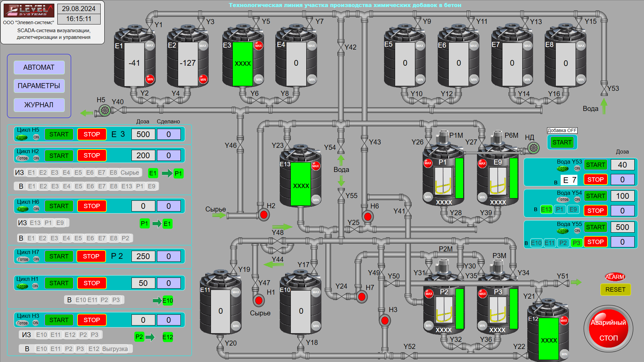Click the H5 pump icon
Viewport: 644px width, 362px height.
click(x=105, y=110)
